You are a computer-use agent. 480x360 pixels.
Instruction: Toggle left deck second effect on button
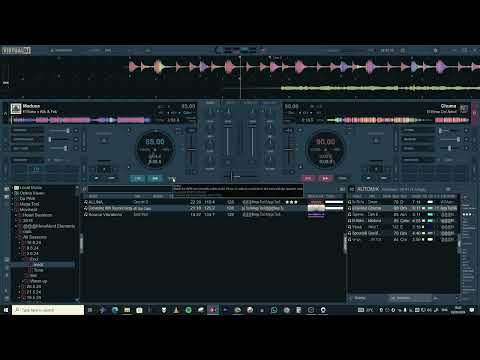pyautogui.click(x=76, y=139)
